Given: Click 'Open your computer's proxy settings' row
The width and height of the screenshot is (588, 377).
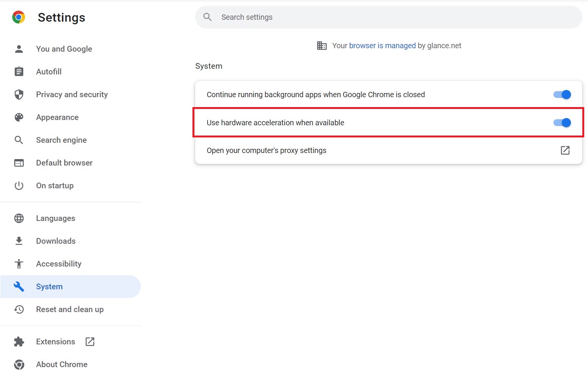Looking at the screenshot, I should click(266, 151).
